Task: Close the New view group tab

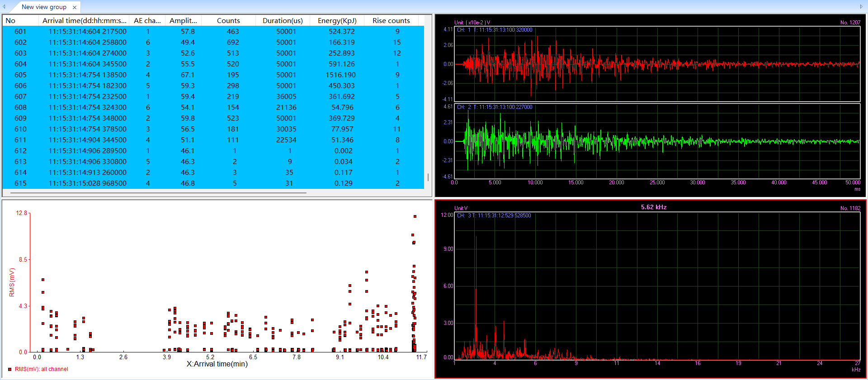Action: [75, 7]
